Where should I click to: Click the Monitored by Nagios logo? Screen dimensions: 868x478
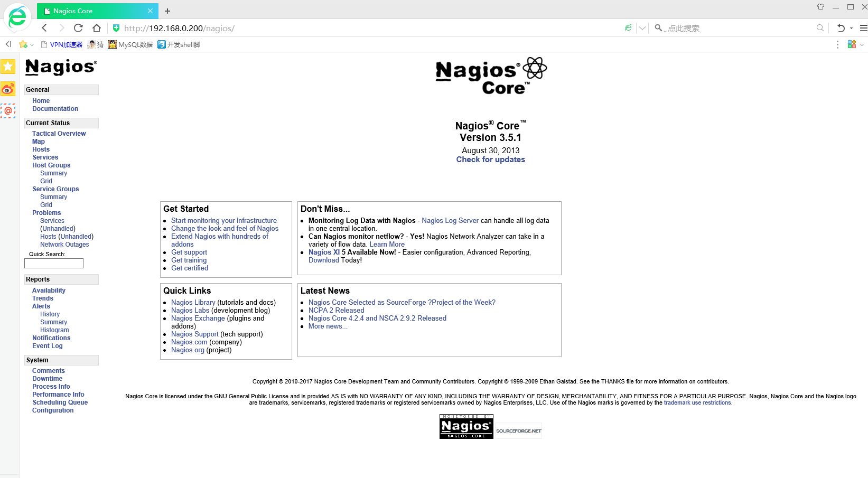(x=466, y=426)
